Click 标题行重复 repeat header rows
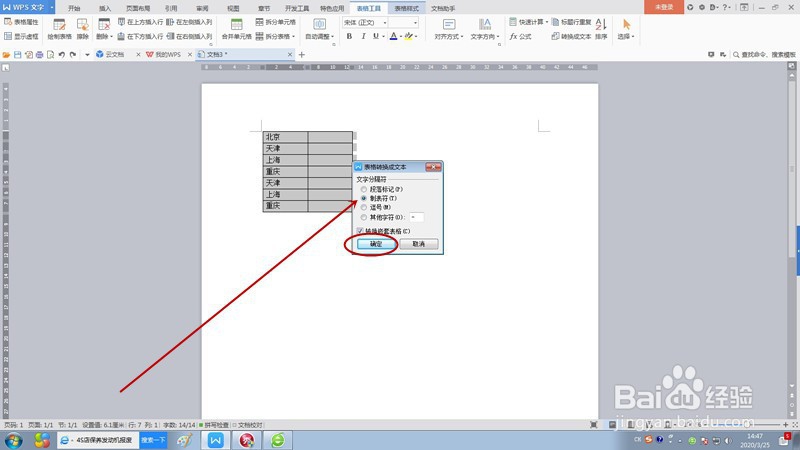This screenshot has height=450, width=800. 571,22
